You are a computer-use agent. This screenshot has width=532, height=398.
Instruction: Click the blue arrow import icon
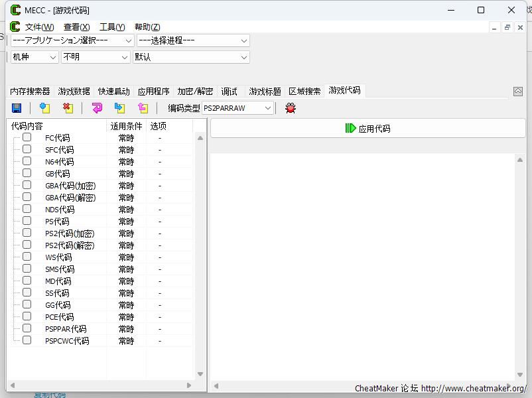coord(119,108)
